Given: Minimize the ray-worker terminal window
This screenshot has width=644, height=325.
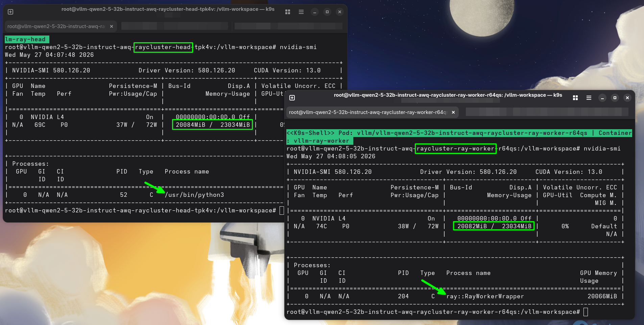Looking at the screenshot, I should (x=602, y=98).
